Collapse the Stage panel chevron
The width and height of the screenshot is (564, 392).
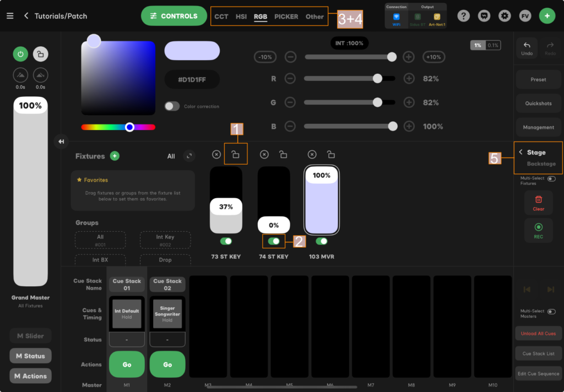click(x=521, y=153)
